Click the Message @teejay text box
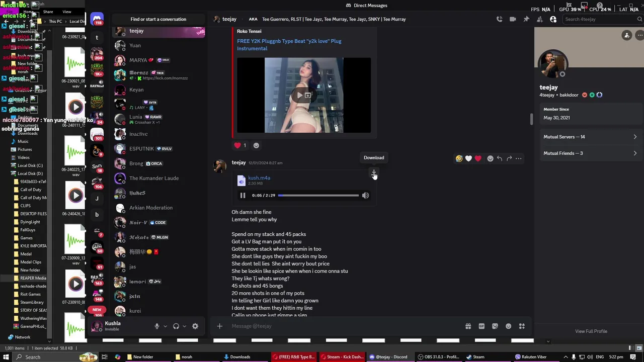The image size is (644, 362). [345, 326]
